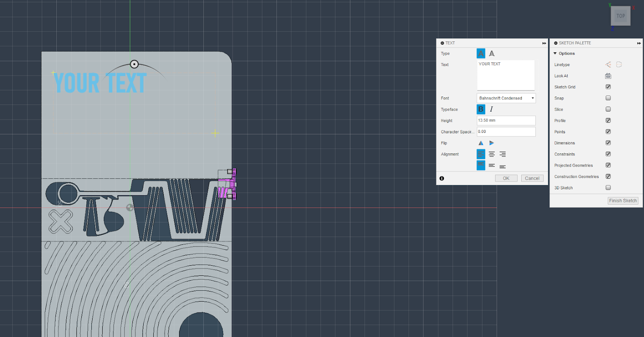Image resolution: width=644 pixels, height=337 pixels.
Task: Enable 3D Sketch checkbox
Action: pyautogui.click(x=608, y=188)
